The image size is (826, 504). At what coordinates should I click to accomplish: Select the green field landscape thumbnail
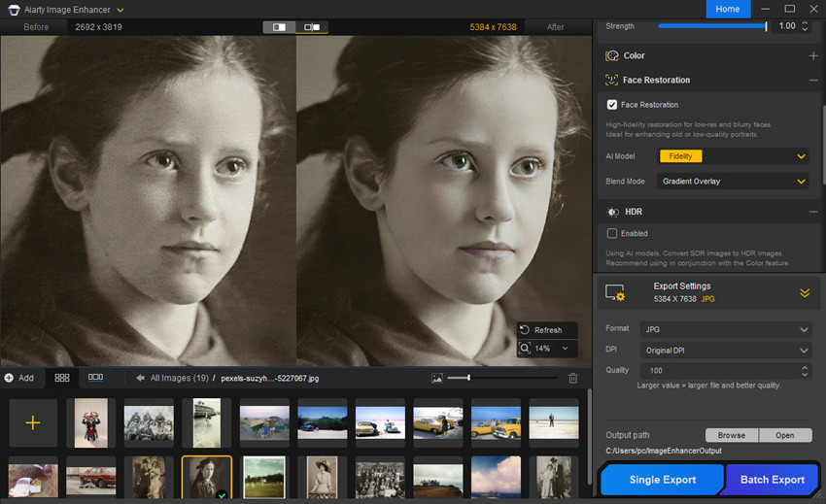(264, 477)
